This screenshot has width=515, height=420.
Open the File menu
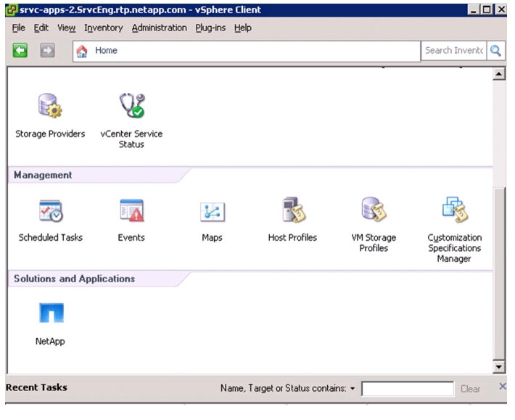click(18, 28)
